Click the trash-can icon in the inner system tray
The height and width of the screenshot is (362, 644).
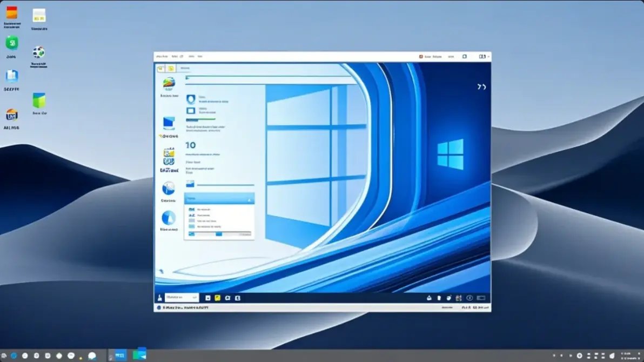[x=439, y=298]
